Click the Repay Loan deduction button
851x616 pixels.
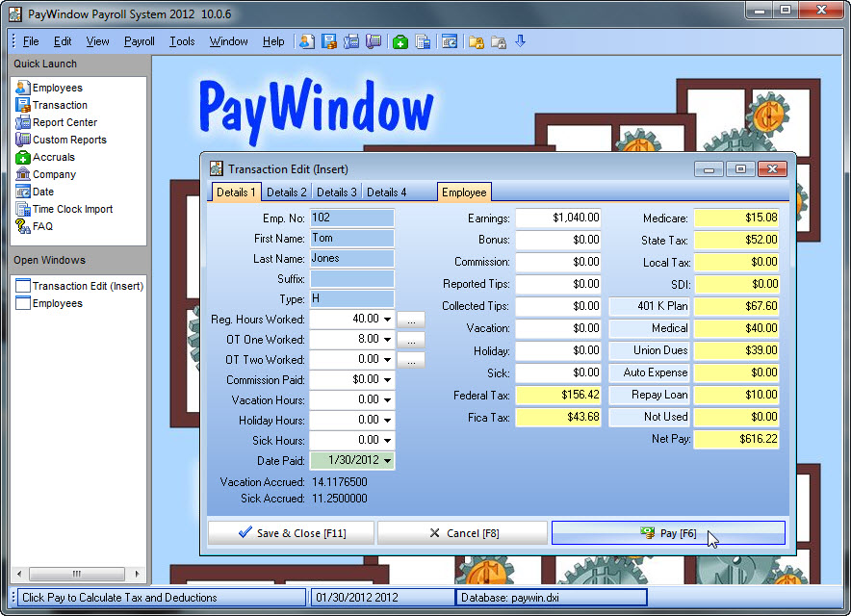click(650, 395)
